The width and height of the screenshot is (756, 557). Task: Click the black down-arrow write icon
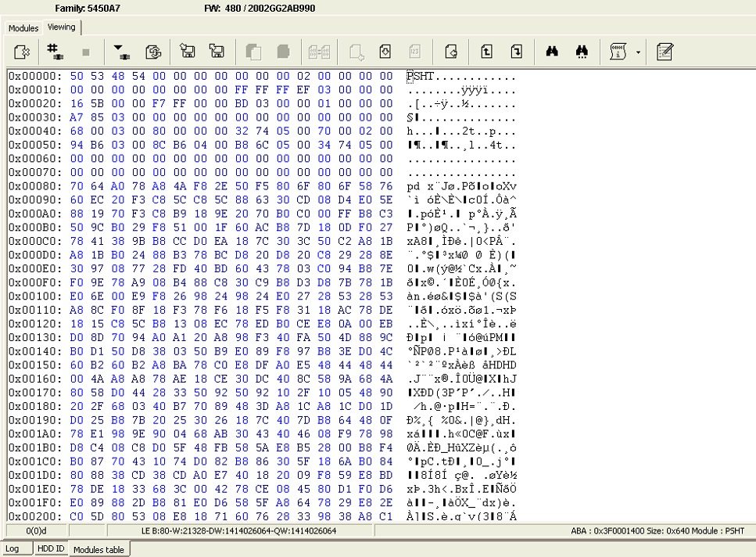pos(121,52)
